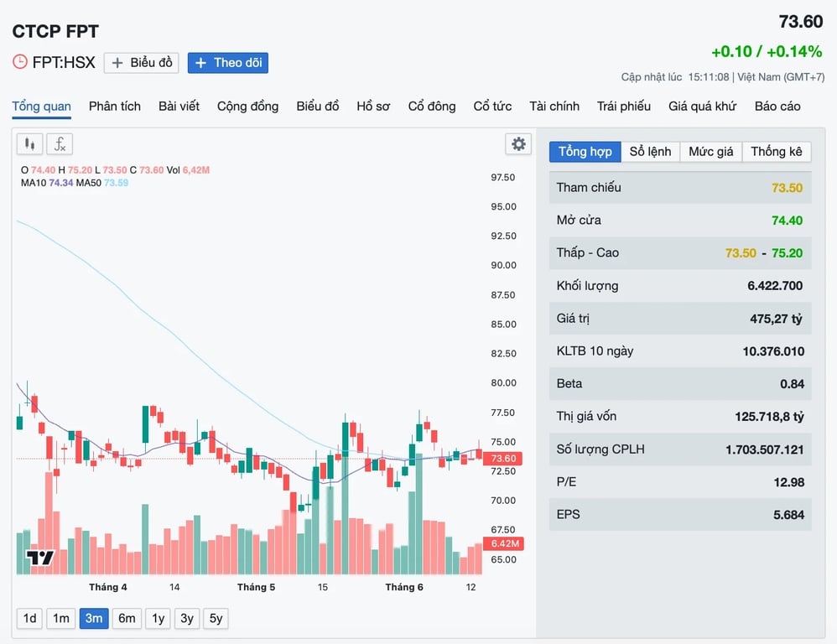Click the Khối lượng value 6.422.700
This screenshot has height=644, width=837.
(775, 286)
